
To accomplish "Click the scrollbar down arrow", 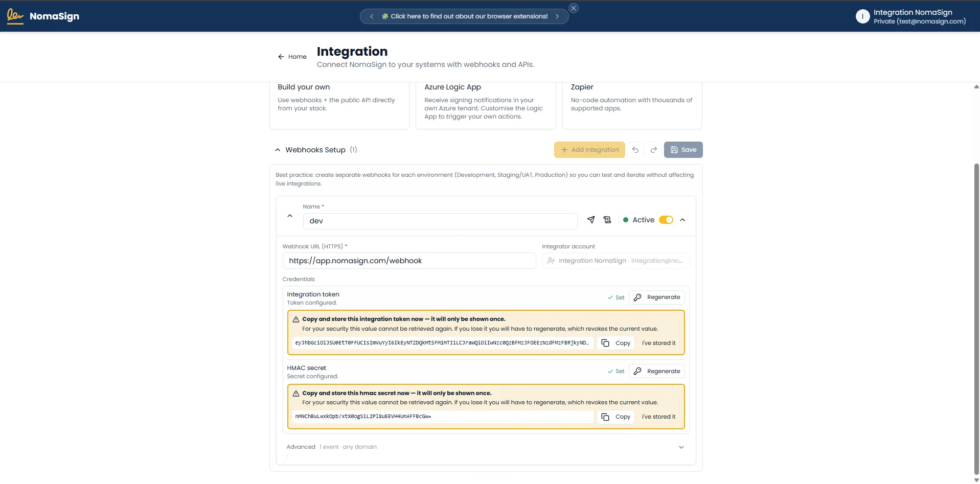I will pyautogui.click(x=976, y=480).
